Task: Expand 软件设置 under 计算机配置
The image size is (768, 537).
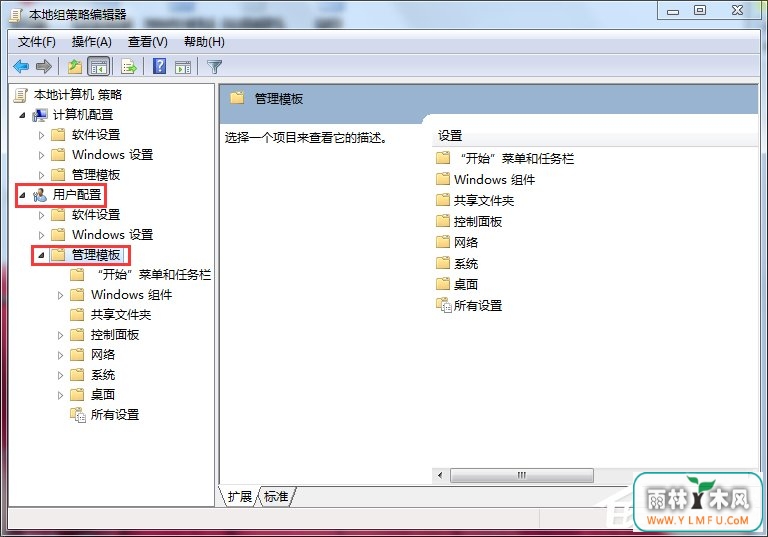Action: coord(41,135)
